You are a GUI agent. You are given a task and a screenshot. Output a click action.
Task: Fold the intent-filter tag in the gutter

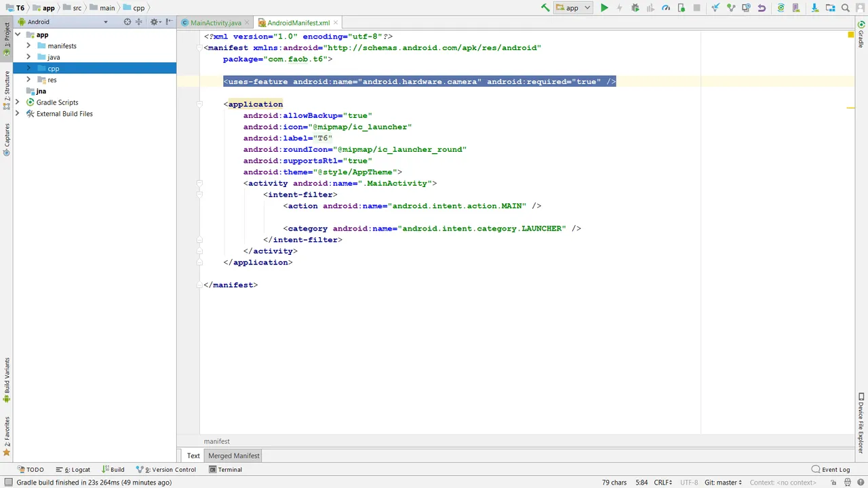200,195
